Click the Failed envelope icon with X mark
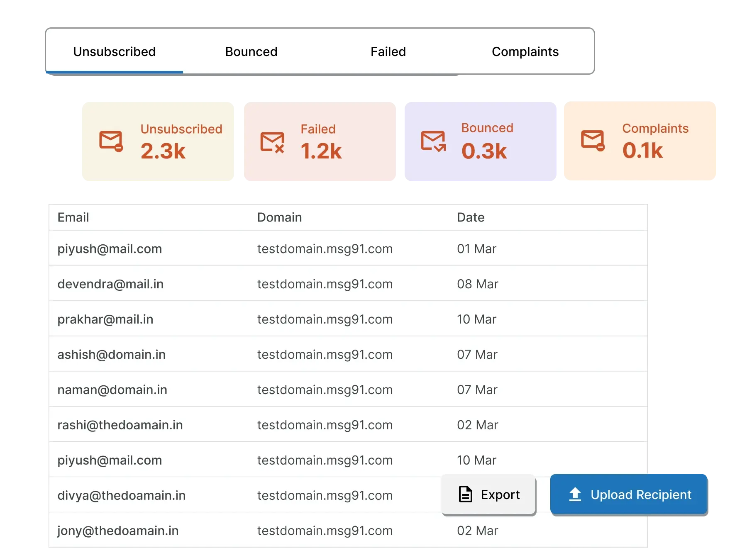This screenshot has height=560, width=747. 272,142
